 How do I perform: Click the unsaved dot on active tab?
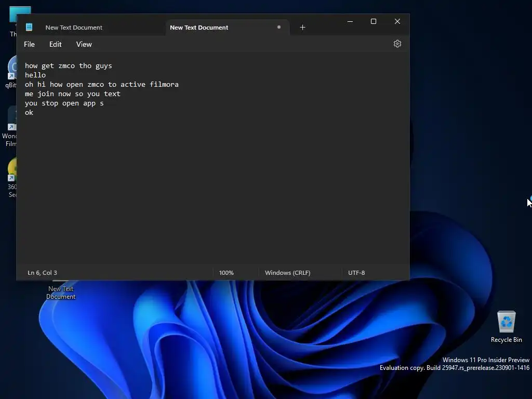[279, 27]
